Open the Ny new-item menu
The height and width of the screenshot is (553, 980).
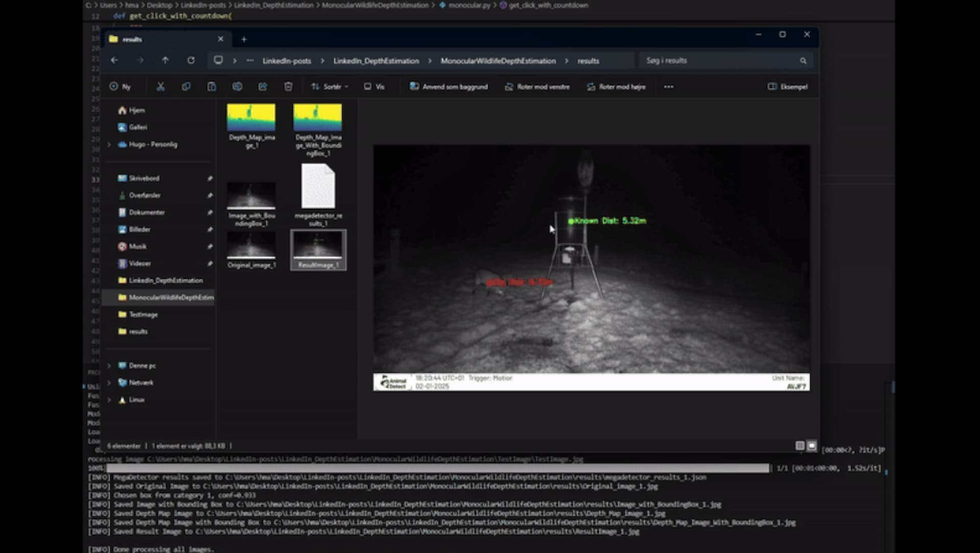click(120, 87)
